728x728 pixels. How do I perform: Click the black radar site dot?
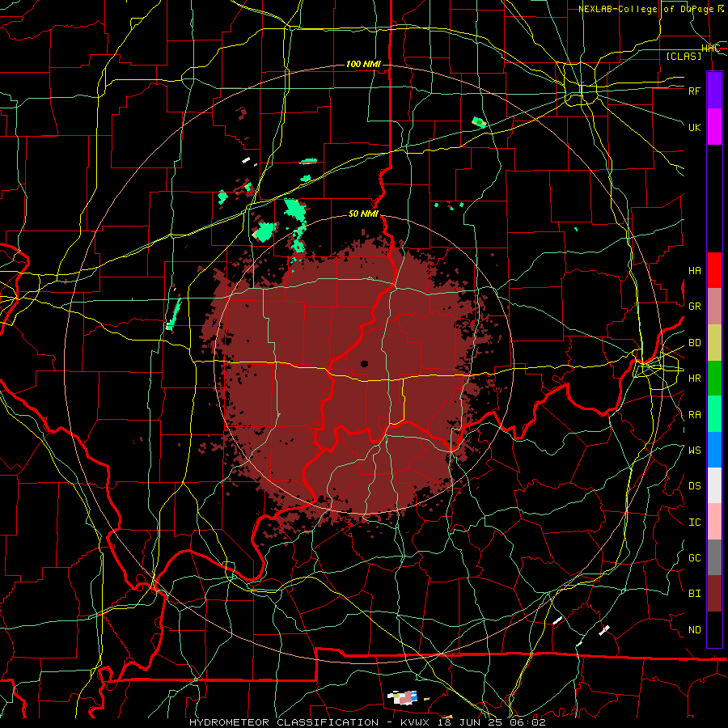[365, 364]
